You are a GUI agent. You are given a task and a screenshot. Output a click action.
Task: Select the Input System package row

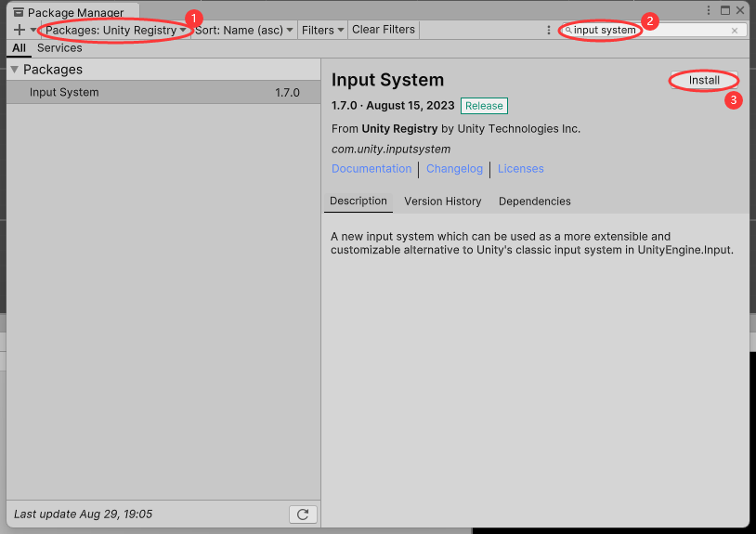(164, 92)
